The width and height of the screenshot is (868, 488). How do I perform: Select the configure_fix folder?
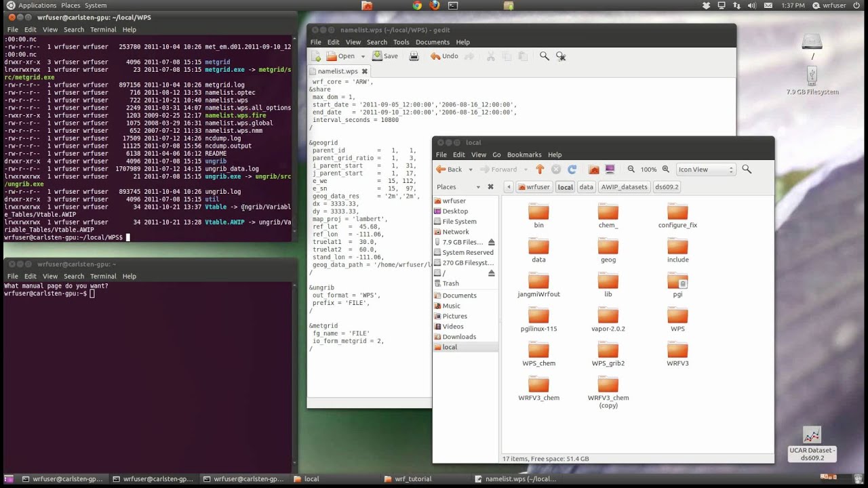[677, 216]
